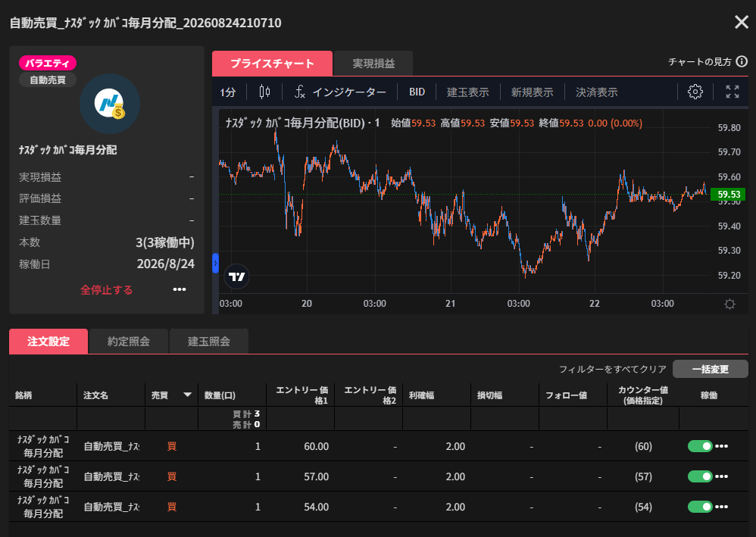Click the バラエティ tag
756x537 pixels.
(47, 63)
